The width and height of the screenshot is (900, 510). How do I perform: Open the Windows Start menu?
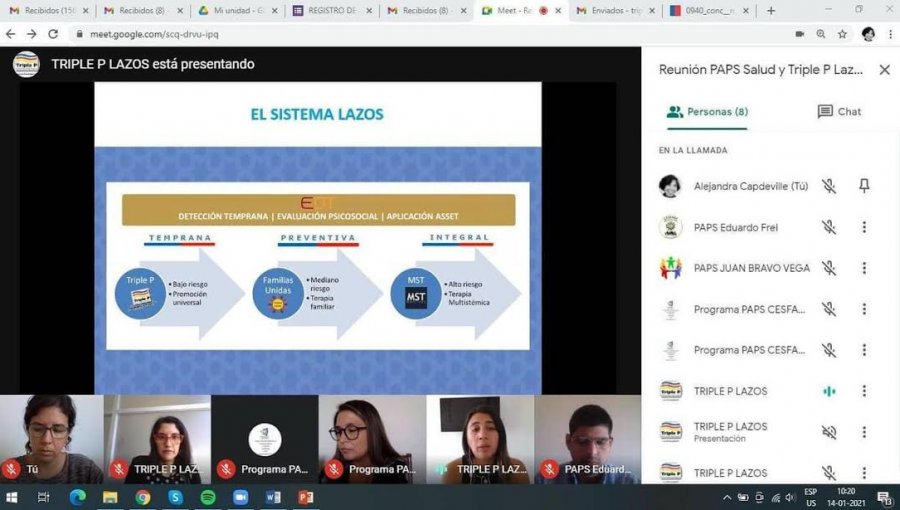click(x=11, y=497)
